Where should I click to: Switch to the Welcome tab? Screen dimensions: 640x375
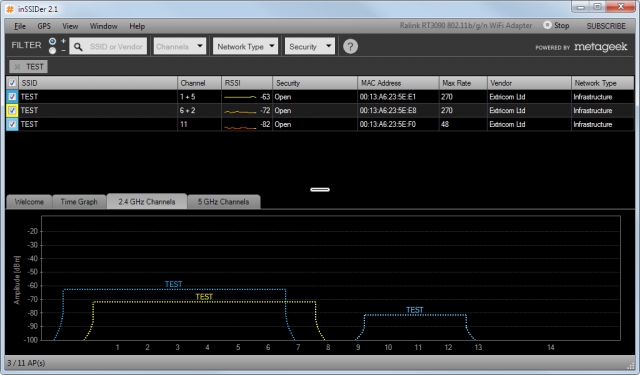(29, 202)
